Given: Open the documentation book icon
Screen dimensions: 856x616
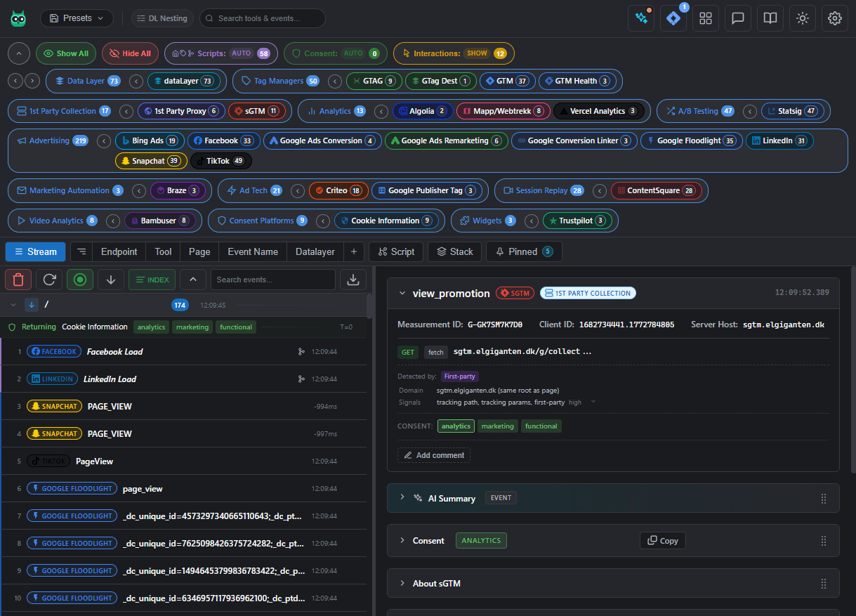Looking at the screenshot, I should pos(770,18).
